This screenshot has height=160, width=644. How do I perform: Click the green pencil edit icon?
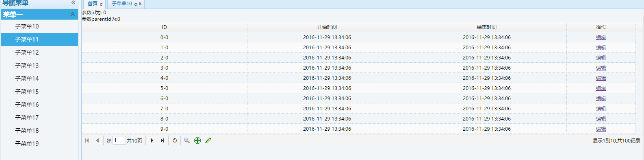(x=208, y=140)
